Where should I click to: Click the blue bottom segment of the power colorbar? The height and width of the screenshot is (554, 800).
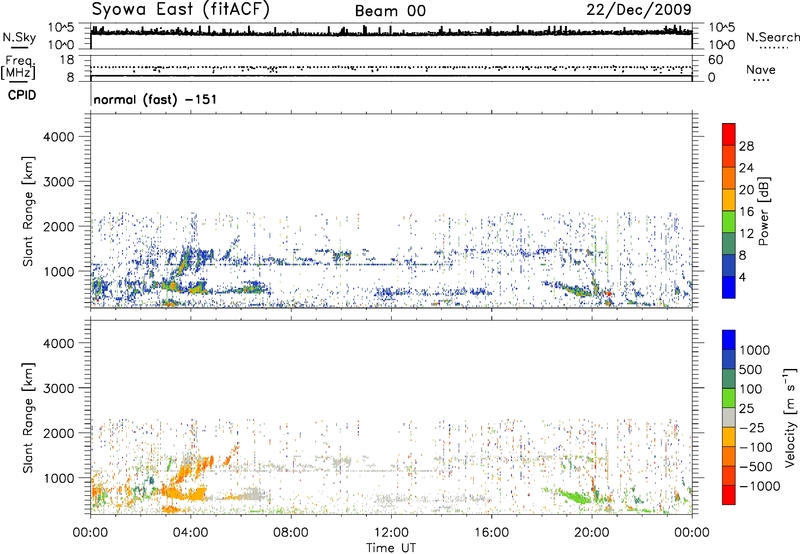[729, 287]
